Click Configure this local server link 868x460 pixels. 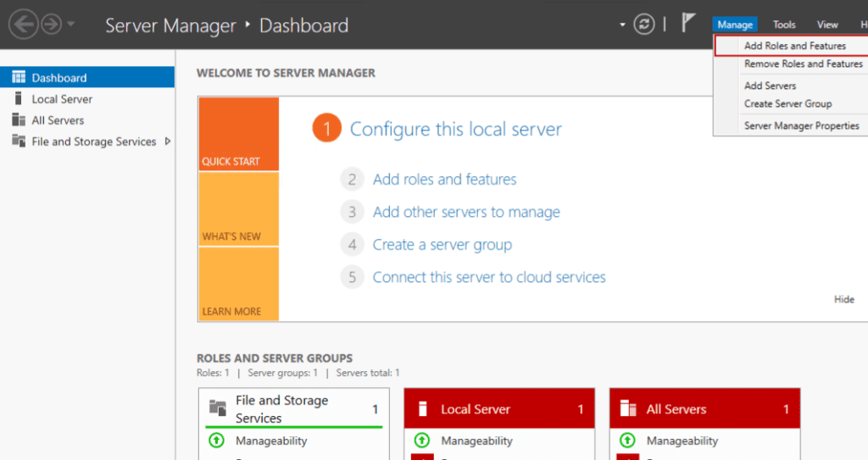click(x=455, y=129)
